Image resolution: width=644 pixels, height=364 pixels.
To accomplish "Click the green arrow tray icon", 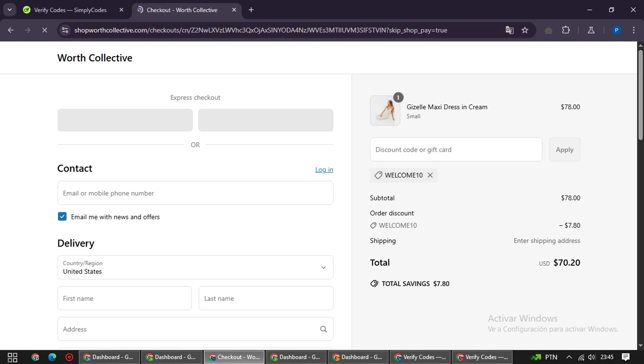I will click(536, 357).
